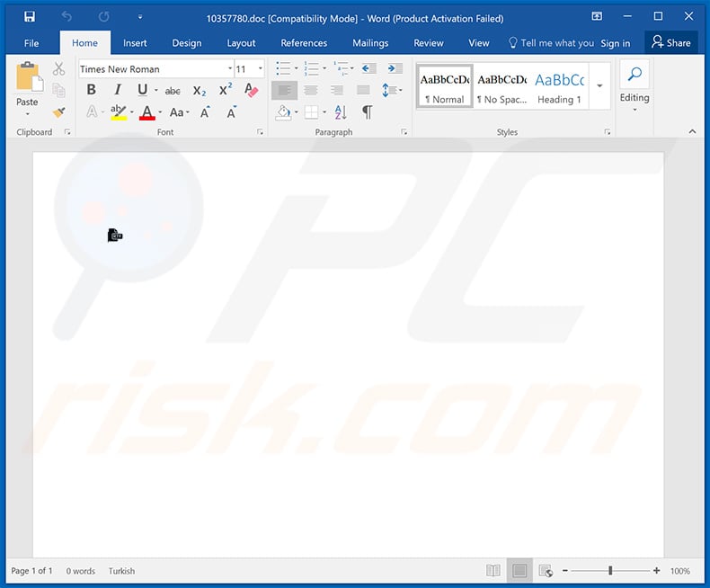The image size is (710, 588).
Task: Click Numbering list icon
Action: [x=312, y=68]
